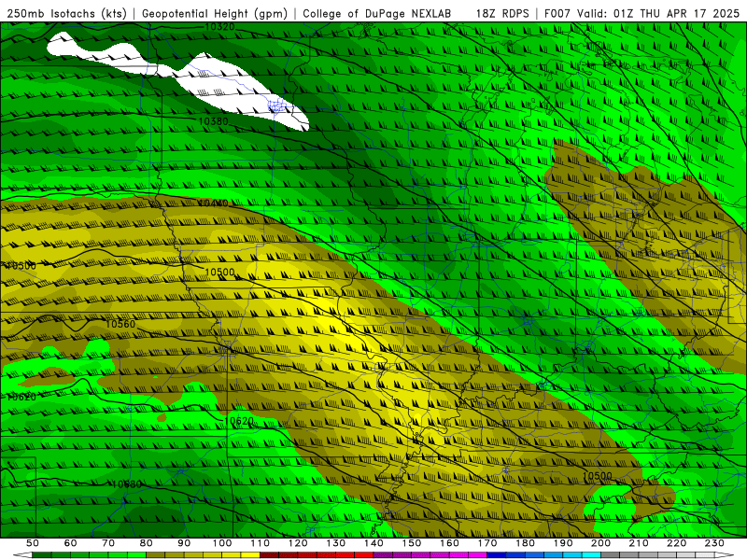This screenshot has width=747, height=560.
Task: Click the 70 kt color scale label
Action: click(108, 543)
